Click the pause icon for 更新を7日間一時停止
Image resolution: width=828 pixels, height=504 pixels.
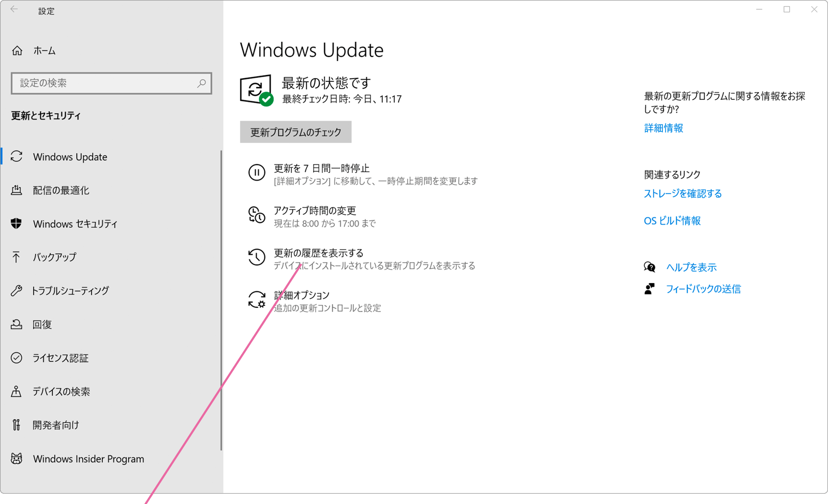(x=257, y=172)
